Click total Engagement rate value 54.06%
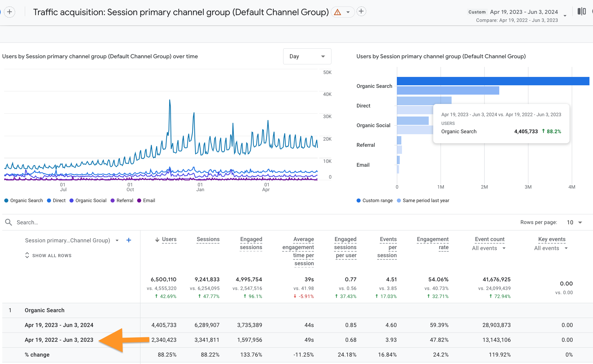 point(438,279)
